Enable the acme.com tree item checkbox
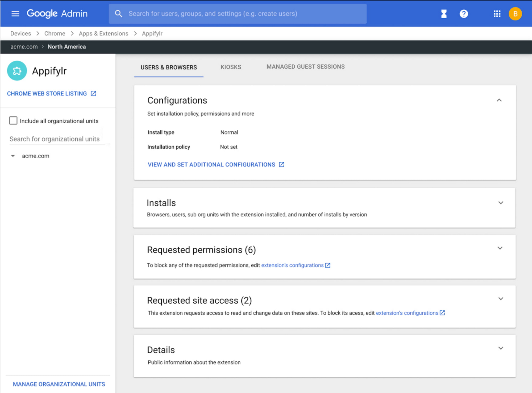 36,156
